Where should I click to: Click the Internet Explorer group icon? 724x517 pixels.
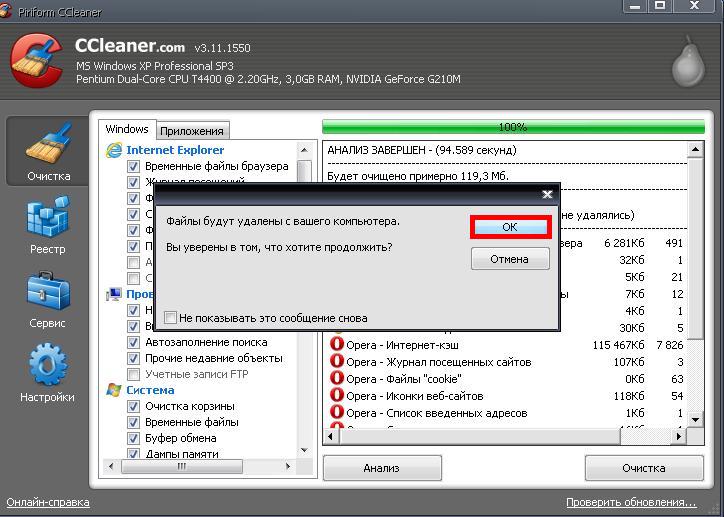pyautogui.click(x=113, y=150)
